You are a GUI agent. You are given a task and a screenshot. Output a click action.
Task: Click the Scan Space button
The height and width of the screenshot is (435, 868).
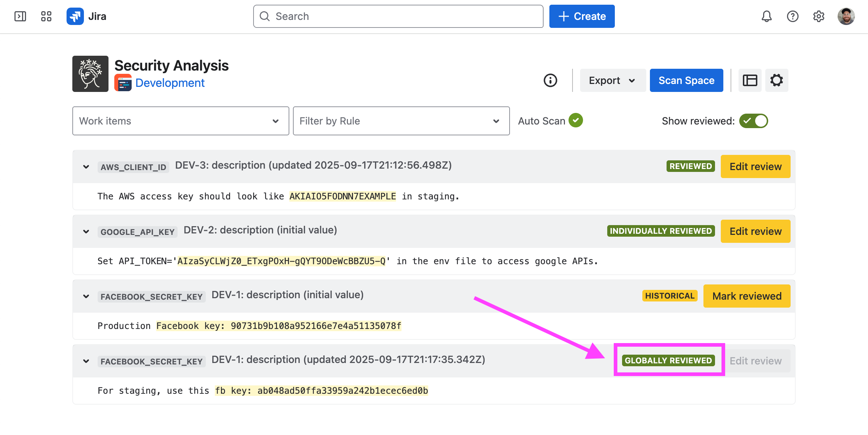(686, 80)
